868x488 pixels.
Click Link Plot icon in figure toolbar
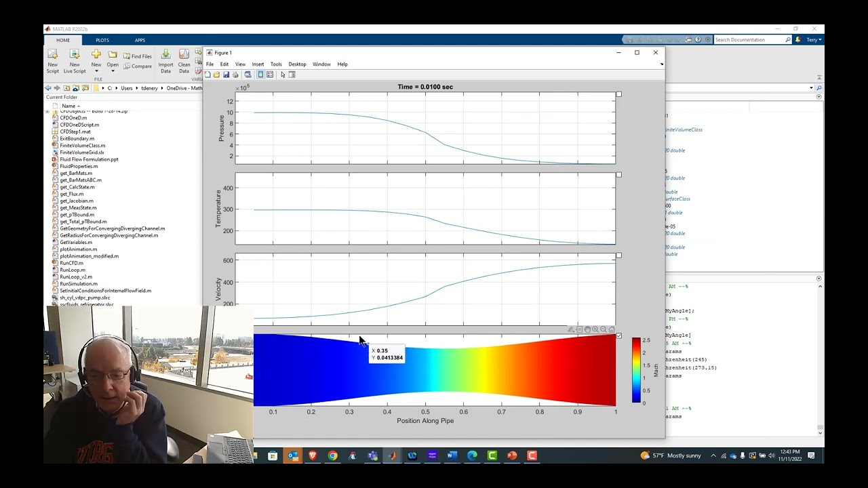click(x=248, y=75)
